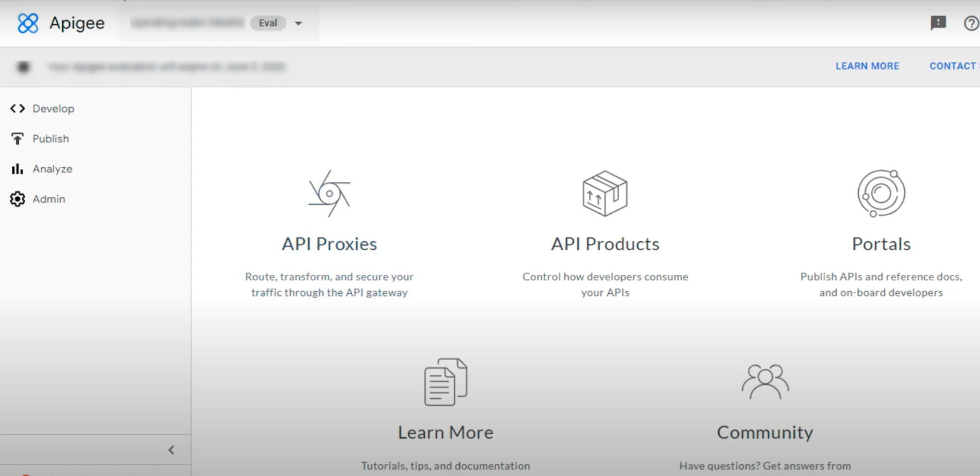Click LEARN MORE in the banner
980x476 pixels.
pyautogui.click(x=867, y=66)
